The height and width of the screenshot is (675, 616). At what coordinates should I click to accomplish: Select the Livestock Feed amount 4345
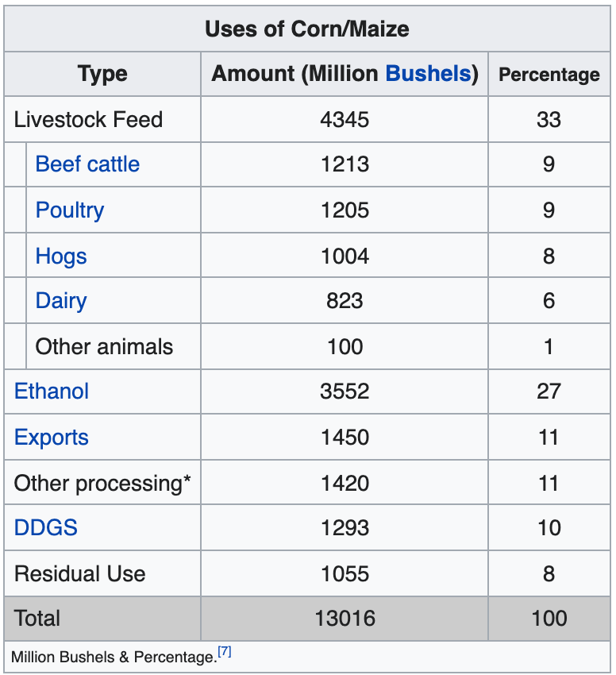(x=345, y=120)
